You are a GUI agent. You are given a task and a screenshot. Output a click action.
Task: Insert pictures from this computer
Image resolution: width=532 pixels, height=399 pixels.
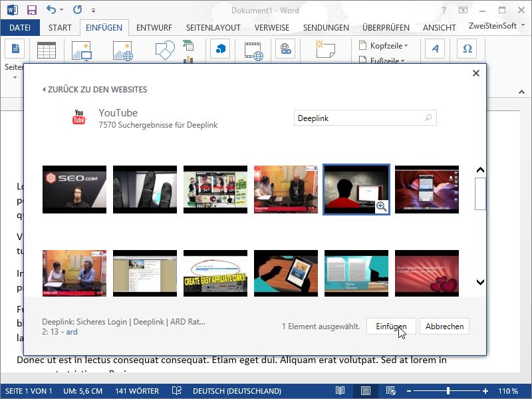[82, 51]
